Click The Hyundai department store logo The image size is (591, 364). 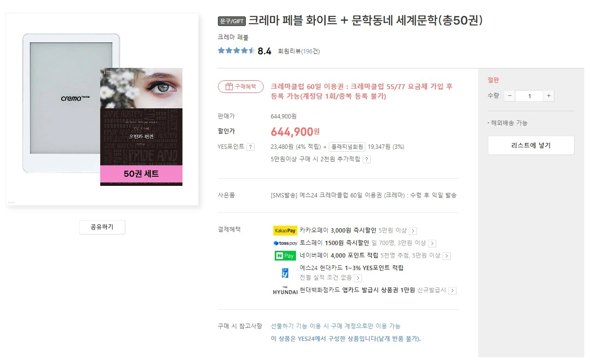[x=285, y=290]
